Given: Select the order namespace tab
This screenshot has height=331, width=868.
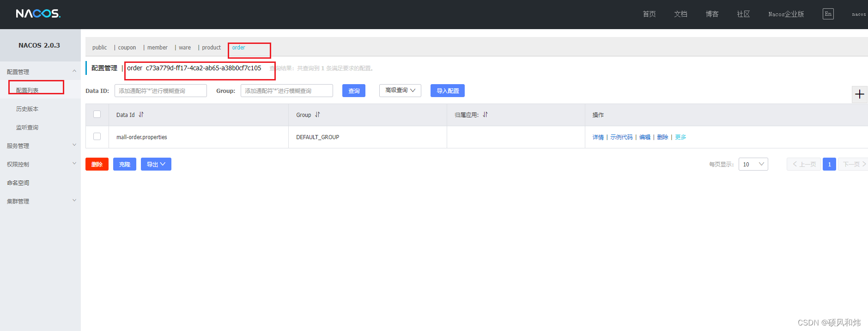Looking at the screenshot, I should click(x=238, y=48).
